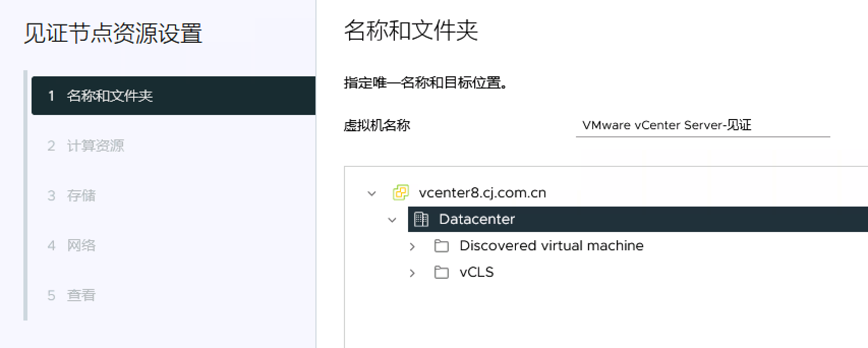Collapse the vcenter8.cj.com.cn tree node
The image size is (868, 348).
point(372,194)
